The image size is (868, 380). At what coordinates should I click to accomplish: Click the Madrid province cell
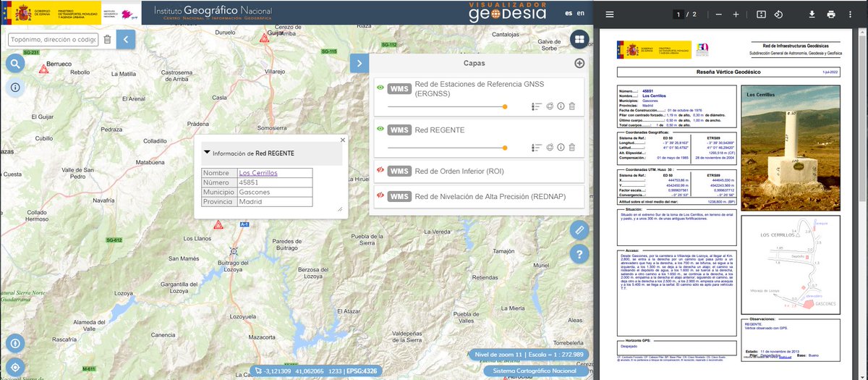[274, 202]
